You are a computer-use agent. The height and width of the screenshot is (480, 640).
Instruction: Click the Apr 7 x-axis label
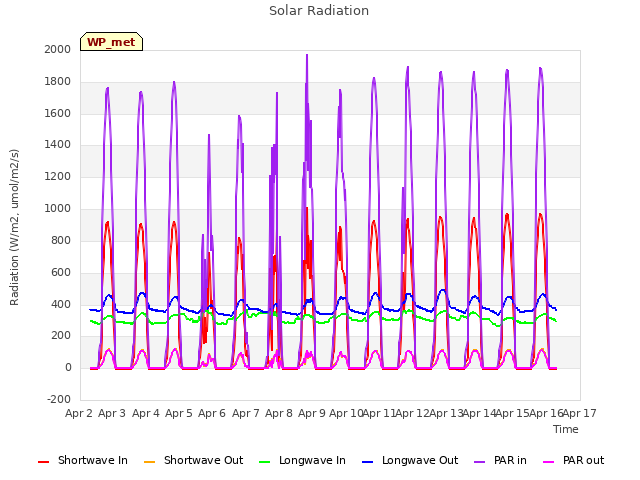tap(246, 413)
